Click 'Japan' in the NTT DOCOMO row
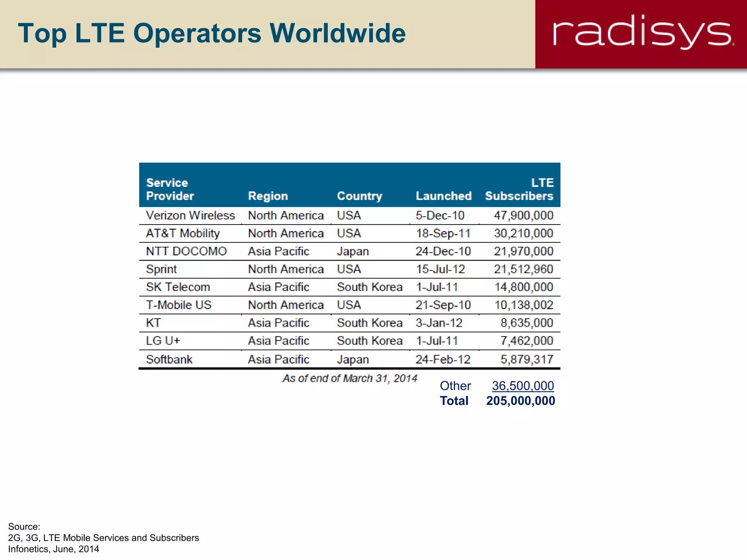Viewport: 747px width, 560px height. 353,252
